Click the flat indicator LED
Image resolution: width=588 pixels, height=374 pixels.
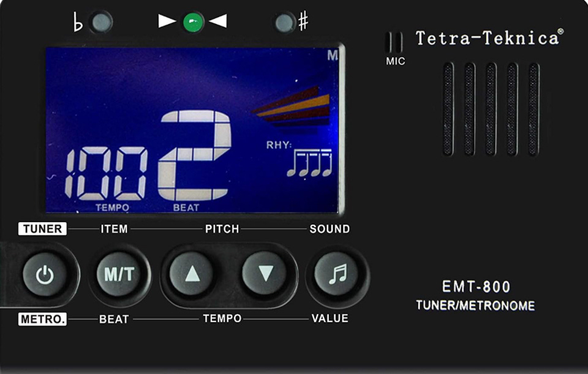tap(101, 23)
